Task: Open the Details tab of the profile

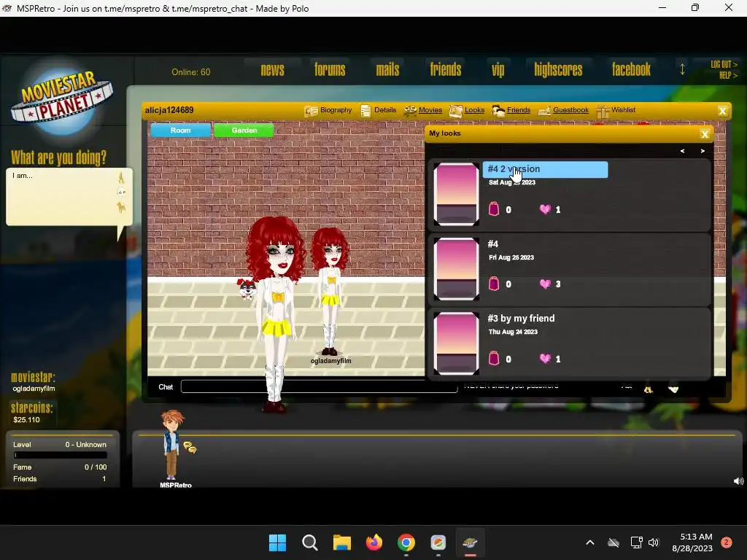Action: click(x=385, y=110)
